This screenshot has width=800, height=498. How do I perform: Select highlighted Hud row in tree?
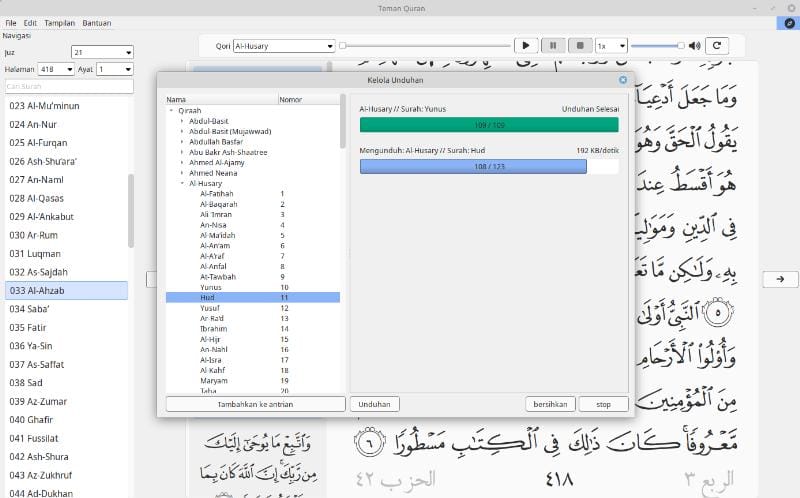(253, 297)
